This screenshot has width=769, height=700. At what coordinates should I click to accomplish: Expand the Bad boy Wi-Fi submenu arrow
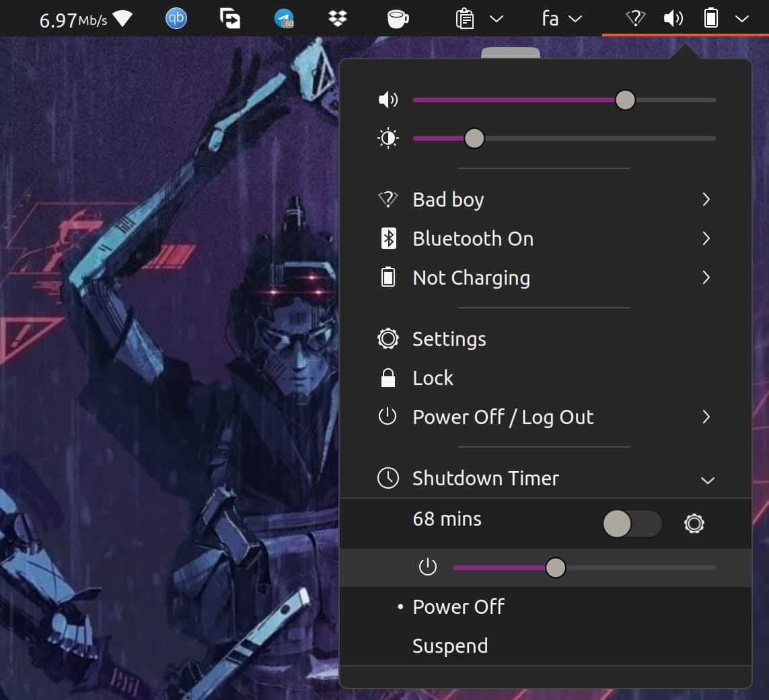(706, 199)
